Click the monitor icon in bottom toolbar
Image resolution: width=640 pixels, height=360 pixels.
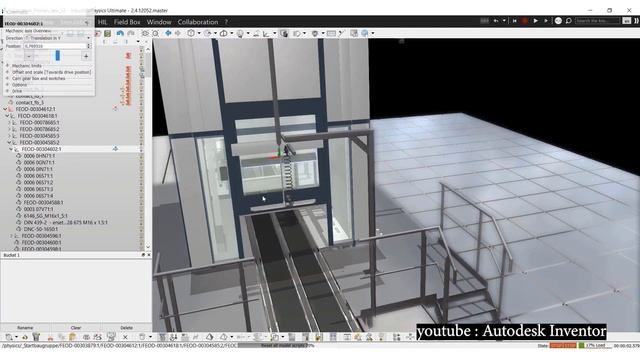(x=111, y=337)
